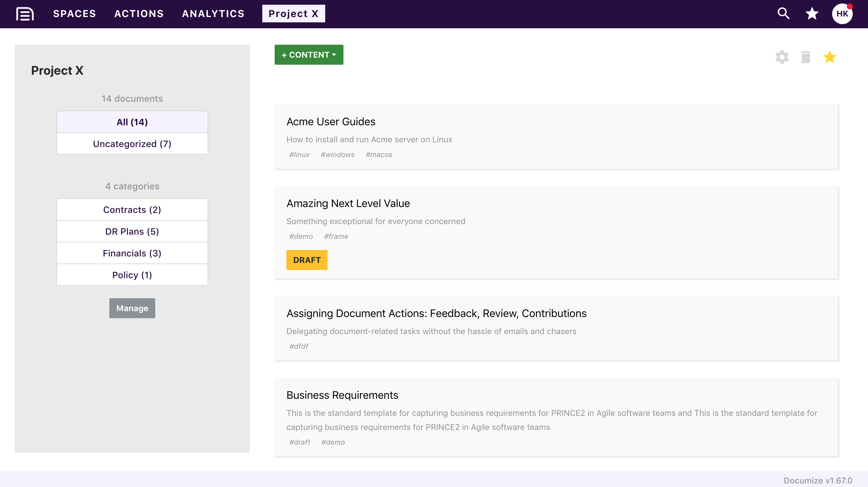Open the ACTIONS menu item
This screenshot has height=487, width=868.
point(139,14)
